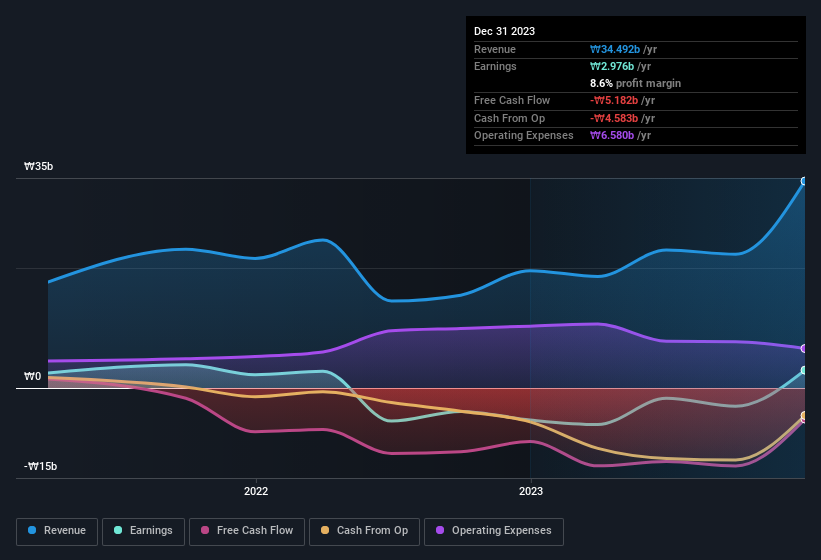Toggle the Revenue legend series
The image size is (821, 560).
click(x=57, y=531)
